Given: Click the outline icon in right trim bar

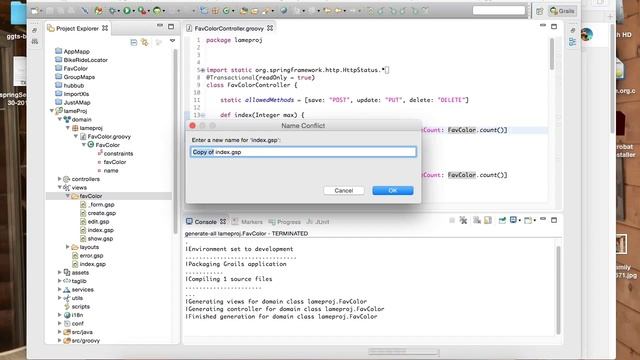Looking at the screenshot, I should [x=572, y=42].
